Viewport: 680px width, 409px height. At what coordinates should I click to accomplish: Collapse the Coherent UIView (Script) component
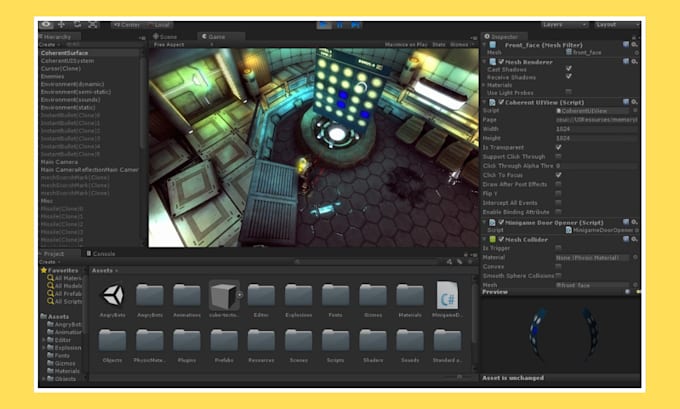pos(485,102)
